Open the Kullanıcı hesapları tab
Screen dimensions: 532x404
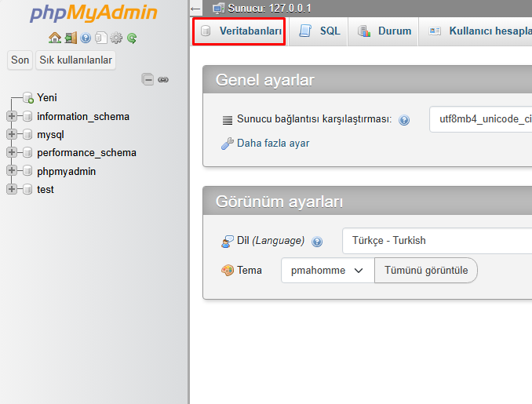coord(476,31)
